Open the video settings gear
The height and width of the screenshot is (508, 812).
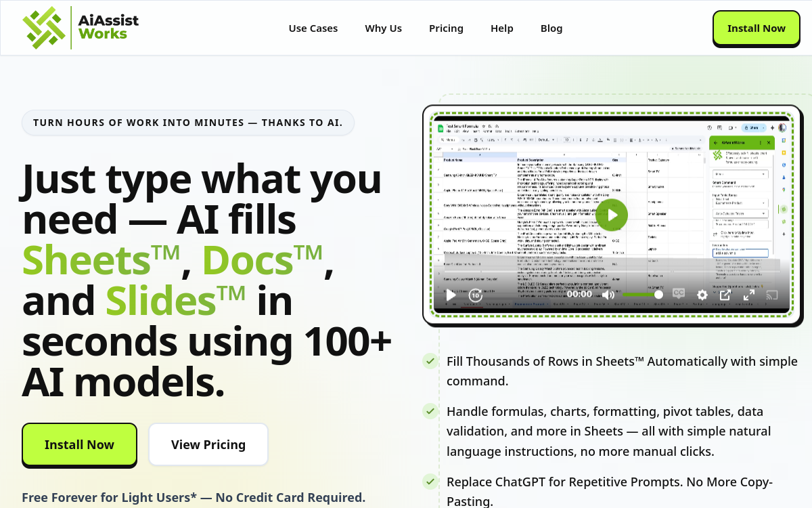(702, 295)
